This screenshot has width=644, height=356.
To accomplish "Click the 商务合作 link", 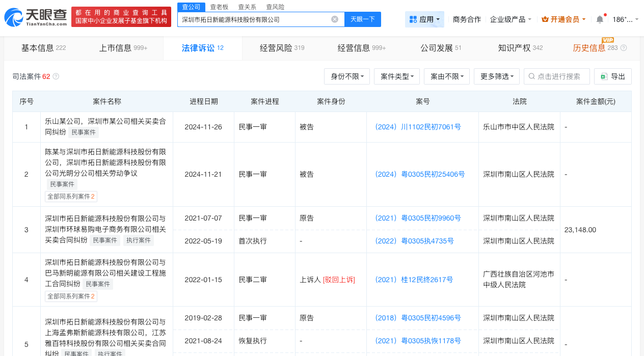I will [x=467, y=19].
